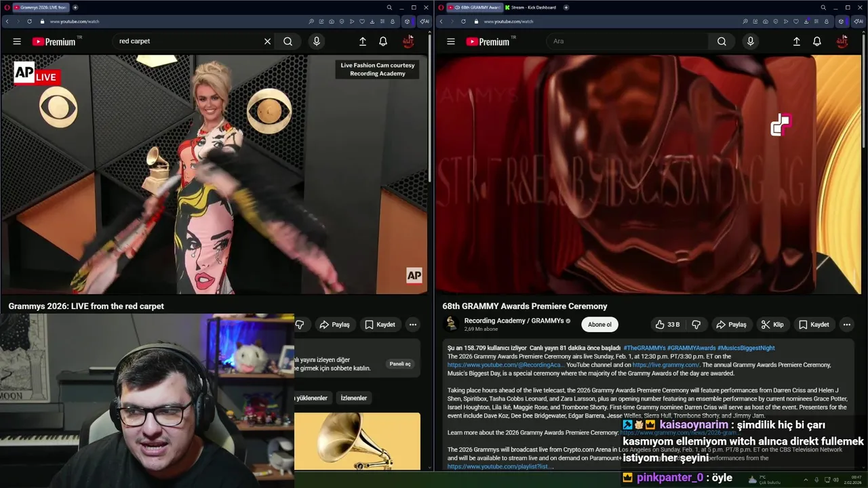Click taskbar weather widget 'Çok bulutlu'

(765, 480)
